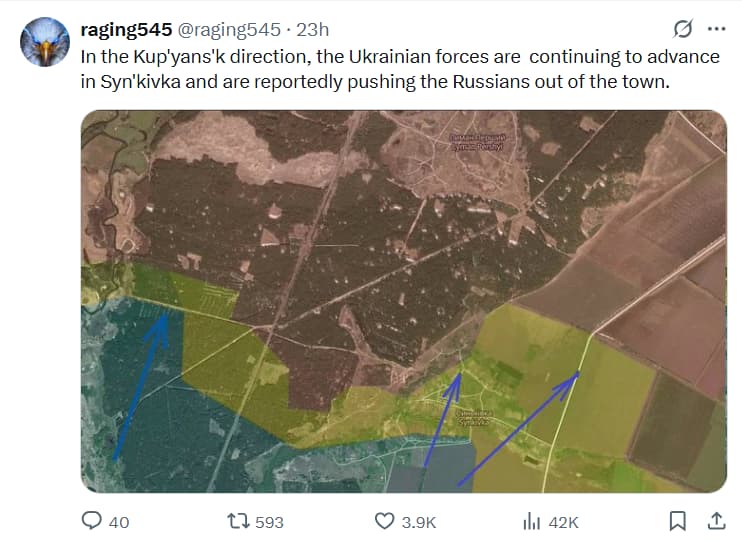Image resolution: width=742 pixels, height=541 pixels.
Task: Open the @raging545 handle link
Action: [227, 29]
